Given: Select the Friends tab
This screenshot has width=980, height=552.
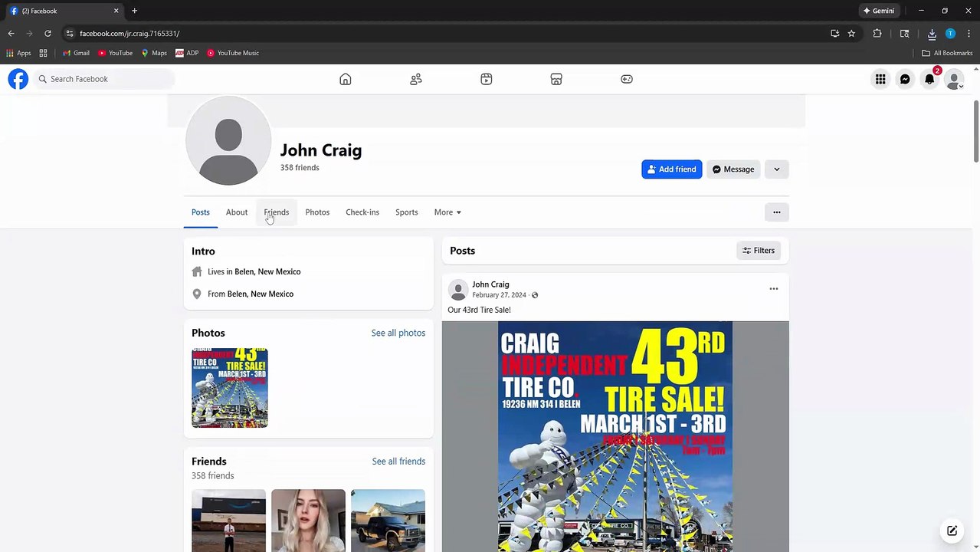Looking at the screenshot, I should [x=277, y=212].
